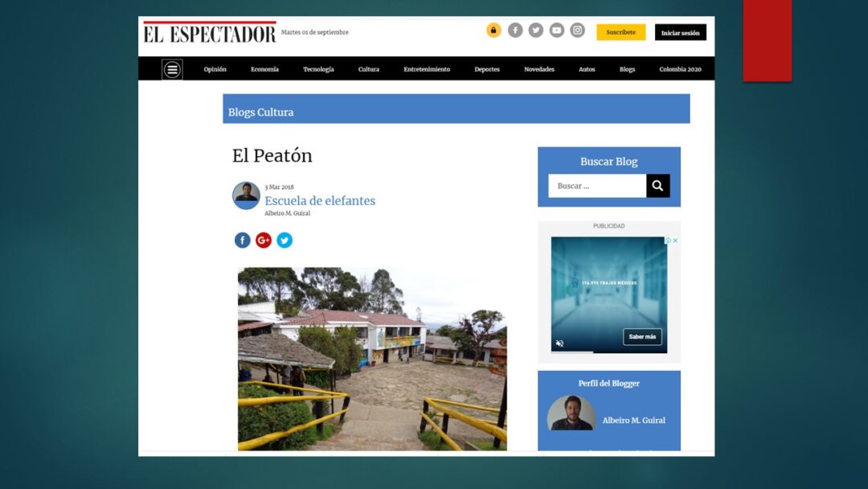Open the Deportes menu item
The height and width of the screenshot is (489, 868).
click(x=487, y=69)
